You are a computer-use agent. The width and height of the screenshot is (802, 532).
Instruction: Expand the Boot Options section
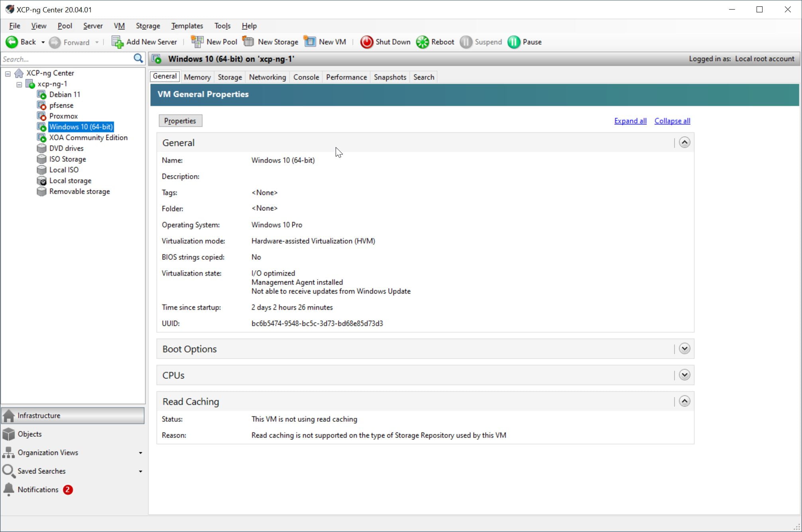click(684, 349)
